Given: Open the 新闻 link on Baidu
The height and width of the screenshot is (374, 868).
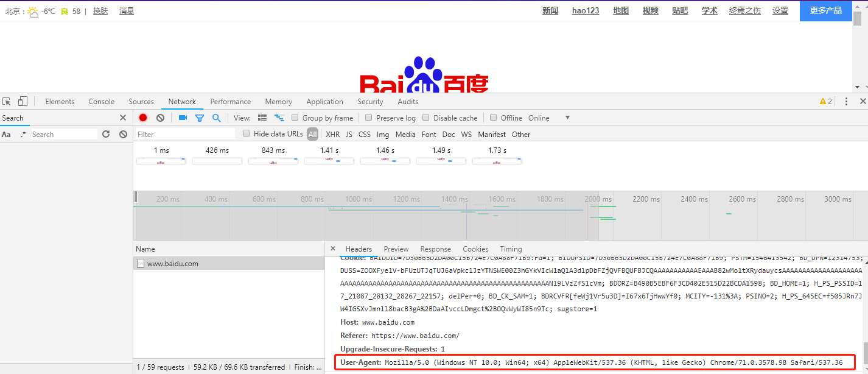Looking at the screenshot, I should [x=550, y=11].
